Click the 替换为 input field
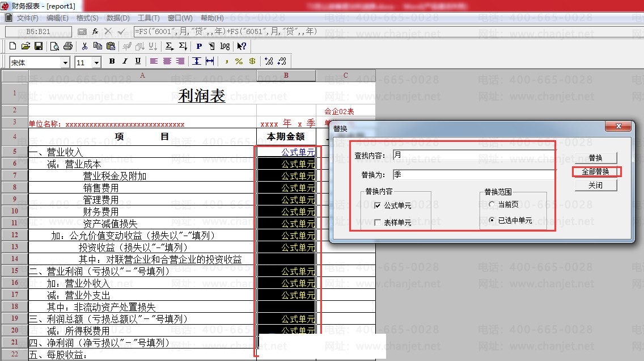This screenshot has height=361, width=644. [473, 174]
